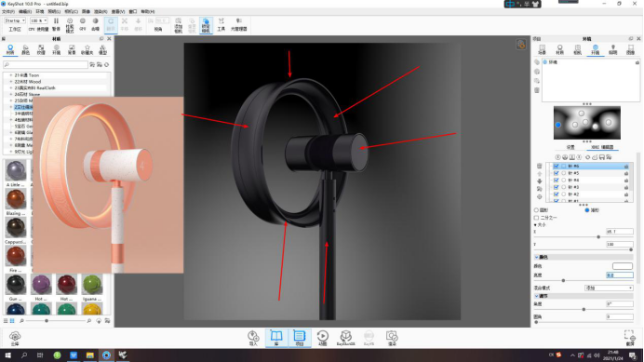Screen dimensions: 644x362
Task: Open the Edit menu
Action: tap(25, 11)
